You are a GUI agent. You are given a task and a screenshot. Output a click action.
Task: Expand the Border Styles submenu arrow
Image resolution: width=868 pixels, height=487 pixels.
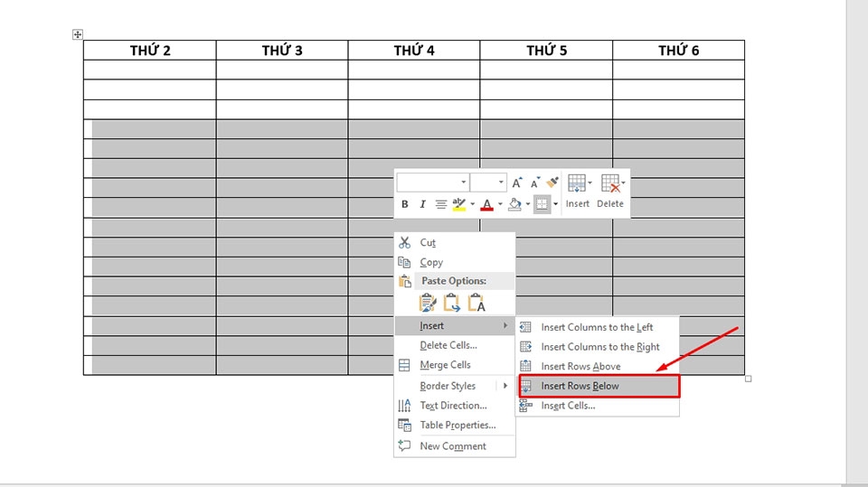(x=505, y=386)
